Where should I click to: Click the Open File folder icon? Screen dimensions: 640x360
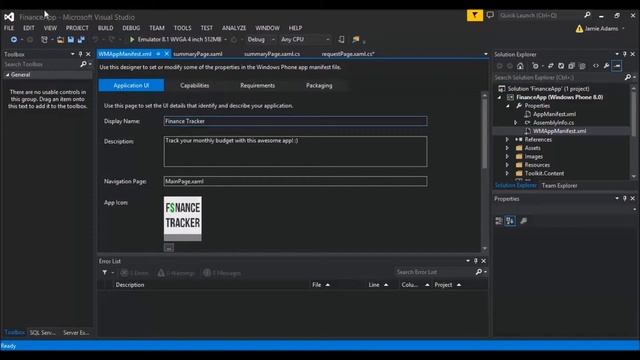(60, 40)
